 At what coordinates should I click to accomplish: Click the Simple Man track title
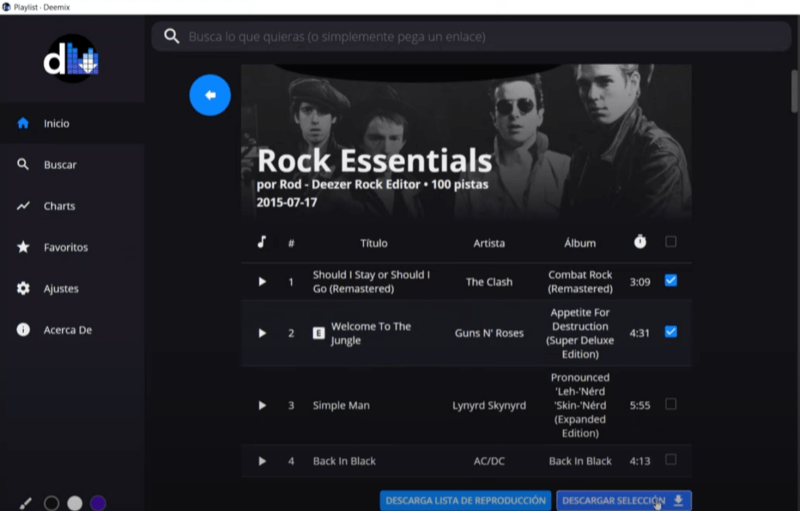tap(341, 405)
